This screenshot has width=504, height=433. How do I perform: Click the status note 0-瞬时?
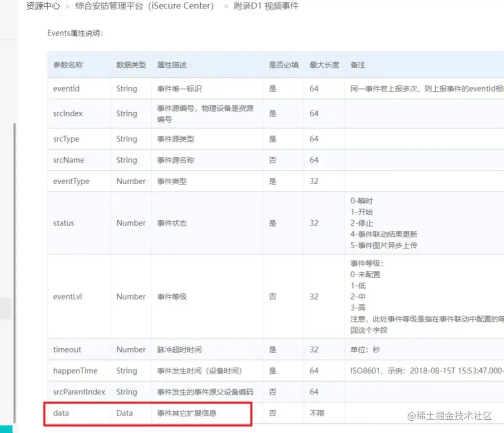362,201
